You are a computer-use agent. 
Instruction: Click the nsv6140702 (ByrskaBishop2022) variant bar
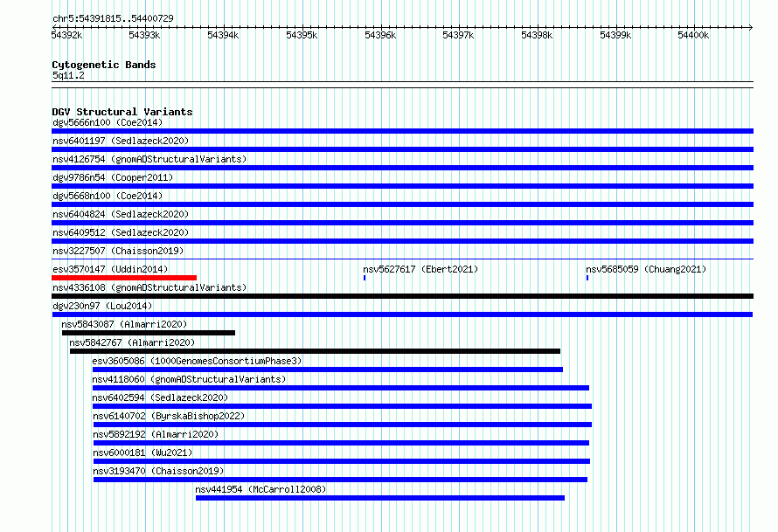[343, 425]
